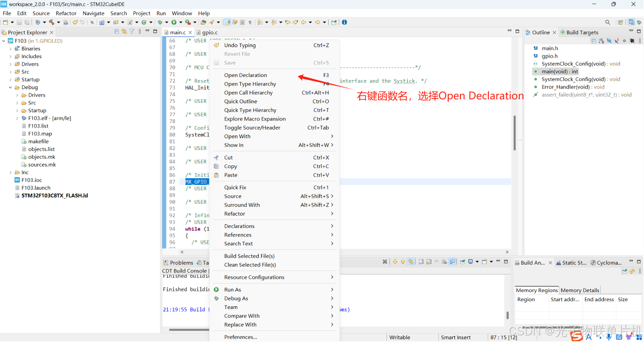
Task: Click the green Run toolbar icon
Action: point(174,22)
